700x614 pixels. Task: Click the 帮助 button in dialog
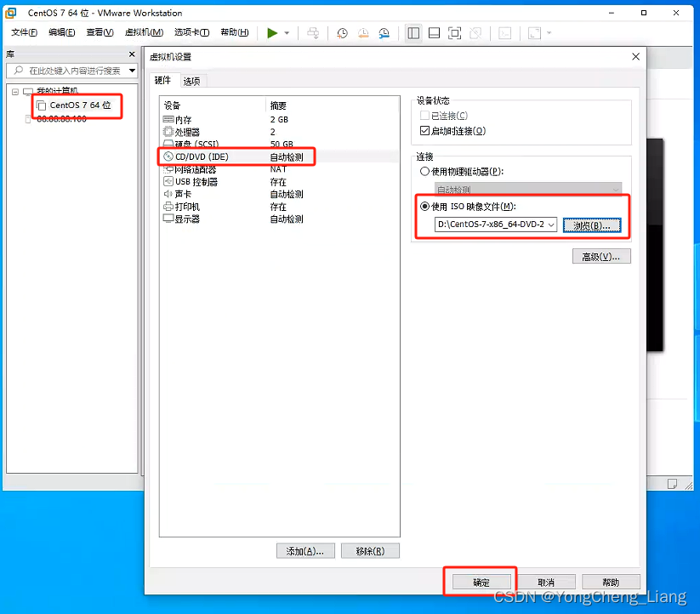click(x=611, y=583)
